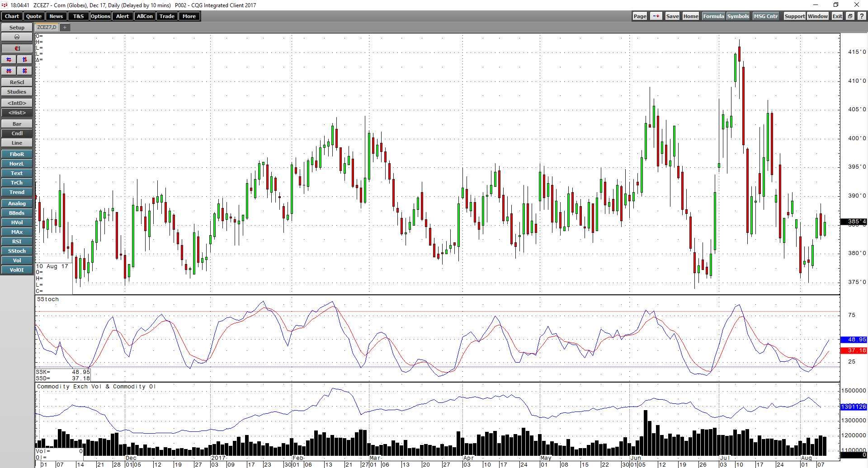Open the Trade view
Viewport: 868px width, 468px height.
[x=167, y=16]
